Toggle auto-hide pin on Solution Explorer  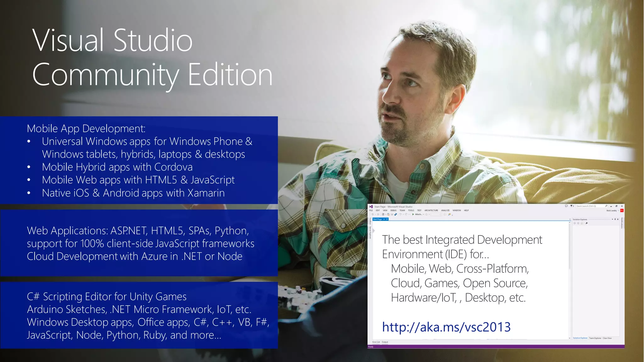615,219
